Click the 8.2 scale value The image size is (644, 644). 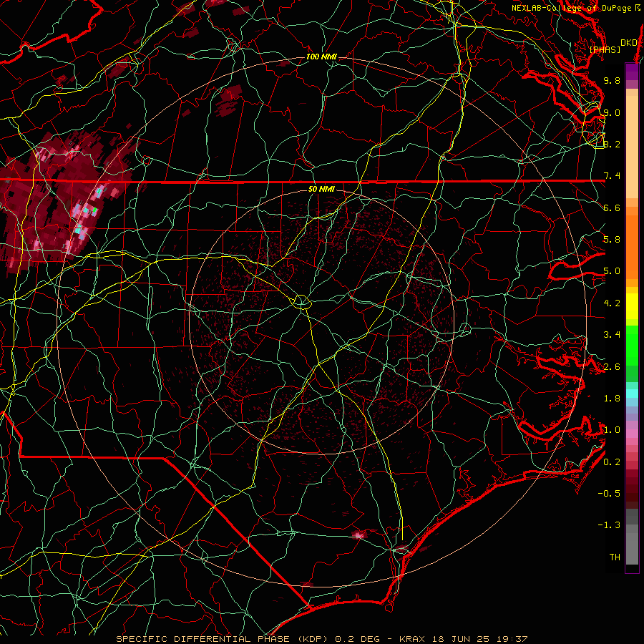[x=612, y=144]
